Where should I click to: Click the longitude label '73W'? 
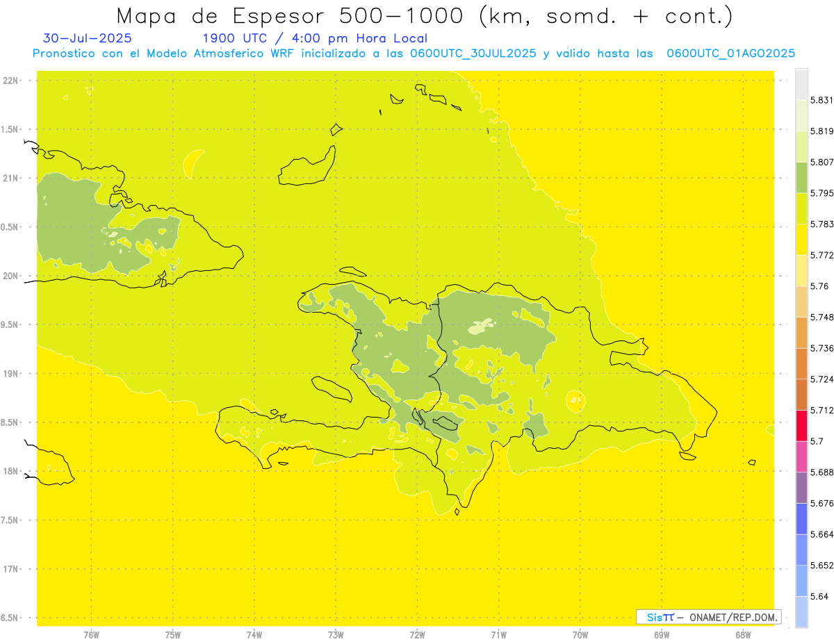pyautogui.click(x=336, y=634)
